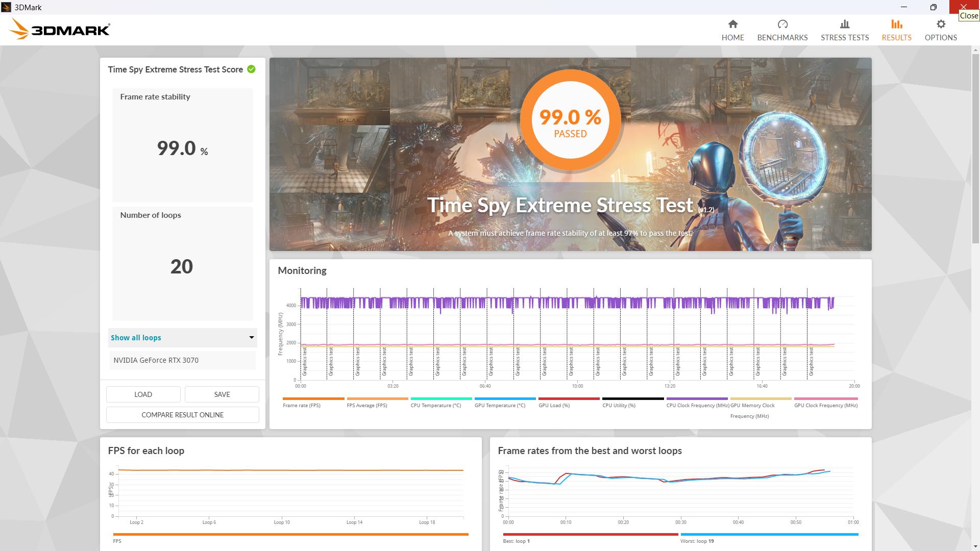
Task: Click the Time Spy Extreme Stress Test banner title
Action: tap(560, 205)
